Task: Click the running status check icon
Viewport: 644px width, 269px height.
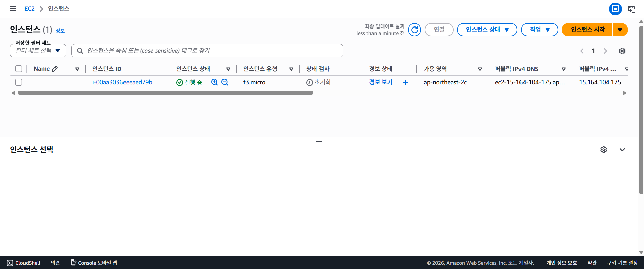Action: tap(180, 83)
